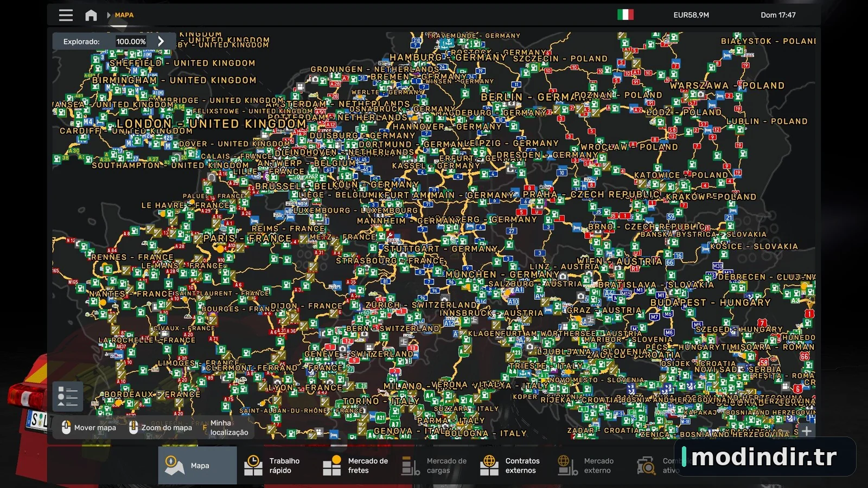Image resolution: width=868 pixels, height=488 pixels.
Task: Click the plus zoom-in map button
Action: [x=806, y=431]
